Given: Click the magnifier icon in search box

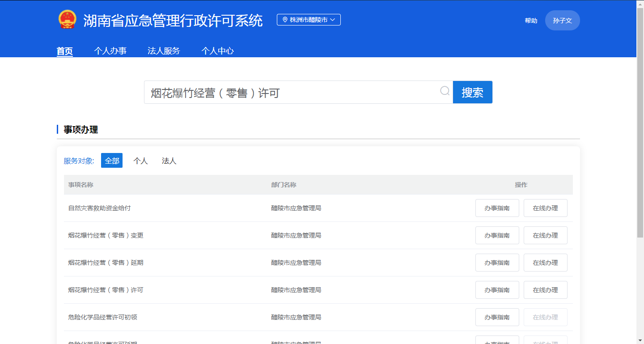Looking at the screenshot, I should coord(445,91).
